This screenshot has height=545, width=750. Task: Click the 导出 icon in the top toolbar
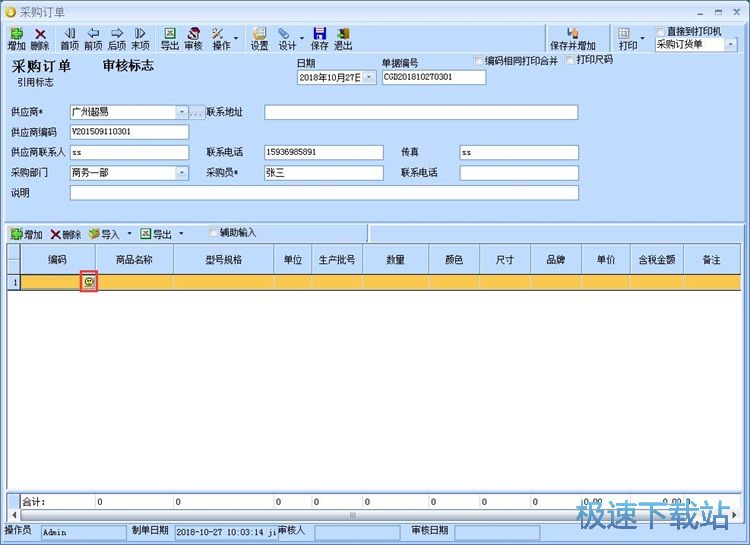pyautogui.click(x=169, y=39)
